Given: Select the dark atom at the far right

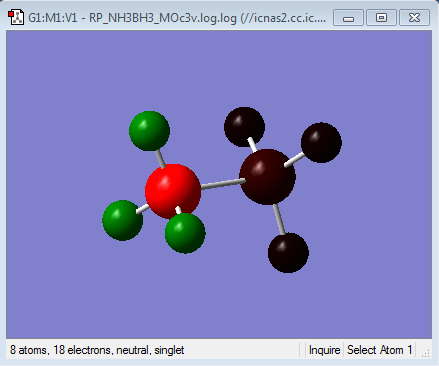Looking at the screenshot, I should tap(321, 143).
